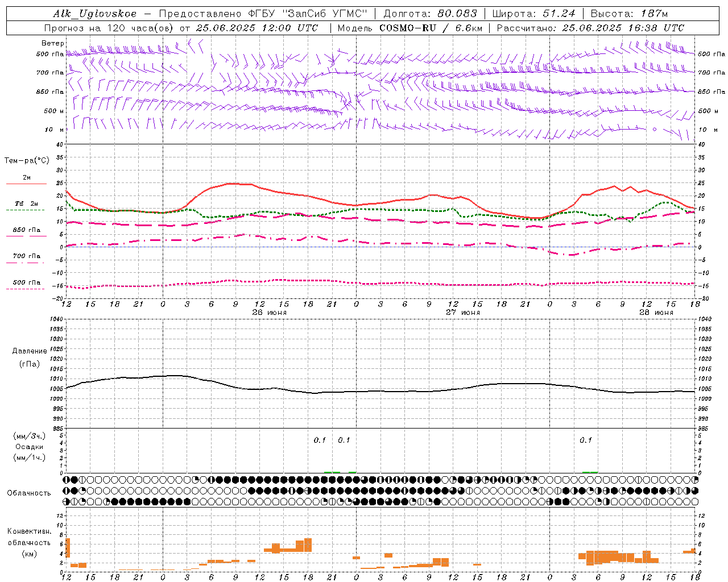
Task: Click the Модель COSMO-RU / 6.6км label
Action: pos(410,28)
